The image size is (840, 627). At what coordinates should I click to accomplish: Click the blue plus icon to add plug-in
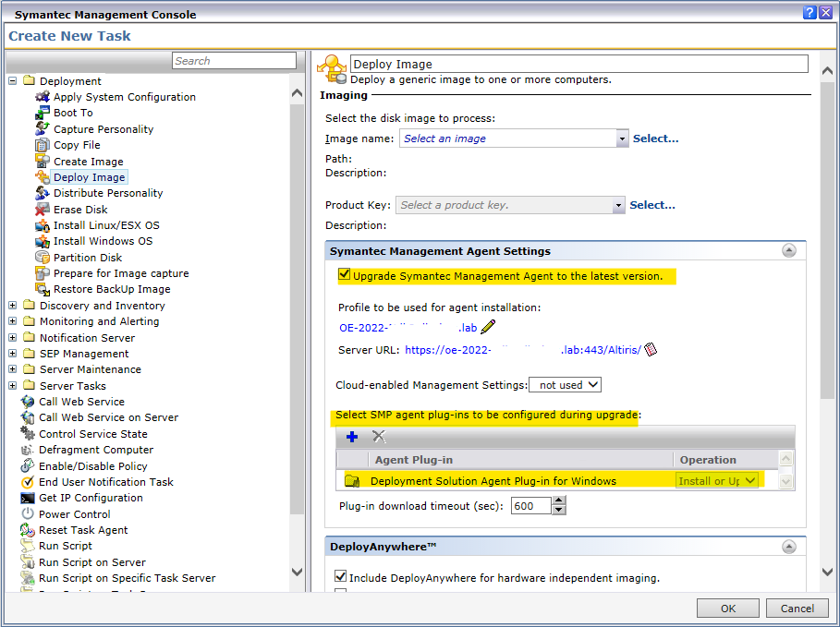click(352, 436)
